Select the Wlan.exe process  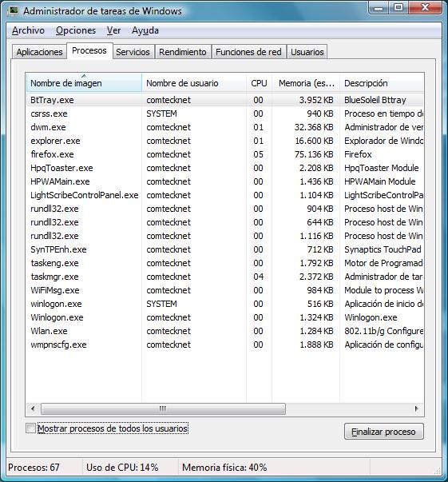tap(224, 331)
